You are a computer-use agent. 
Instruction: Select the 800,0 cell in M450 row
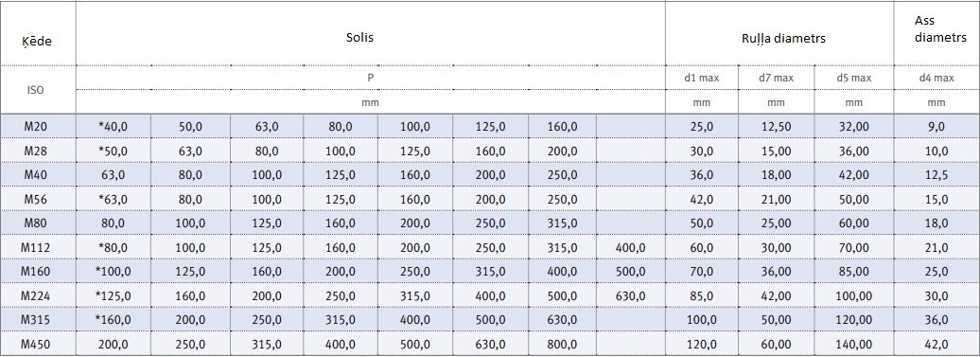(x=562, y=344)
